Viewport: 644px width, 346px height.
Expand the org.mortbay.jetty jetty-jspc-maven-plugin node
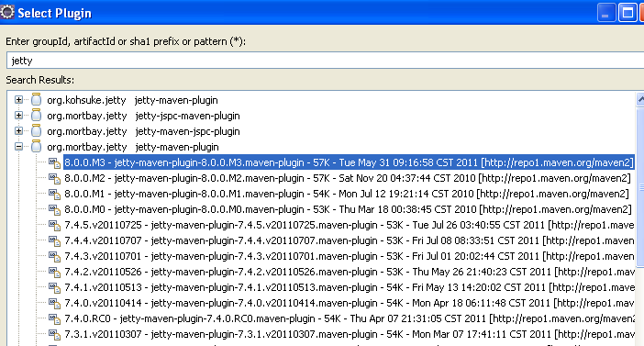(x=18, y=116)
